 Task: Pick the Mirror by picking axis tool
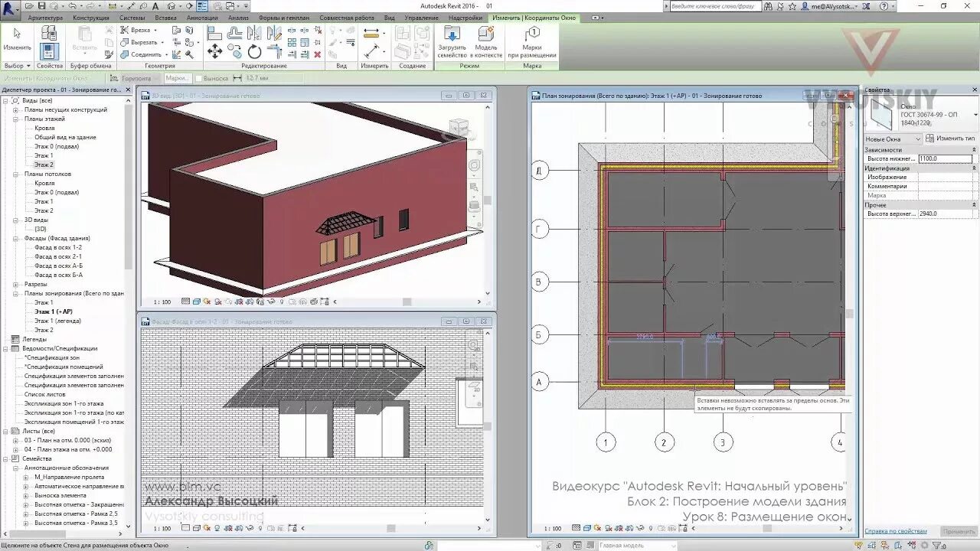click(x=253, y=33)
